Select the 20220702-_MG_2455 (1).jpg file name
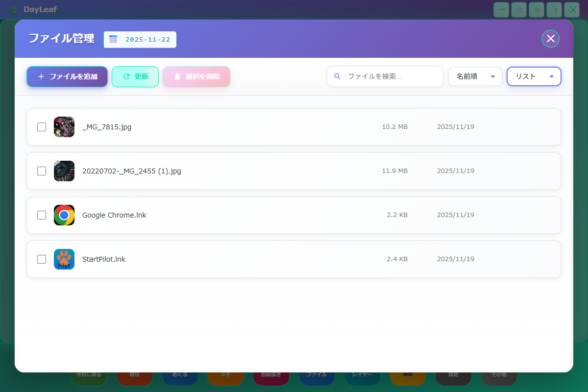The width and height of the screenshot is (588, 392). click(132, 171)
